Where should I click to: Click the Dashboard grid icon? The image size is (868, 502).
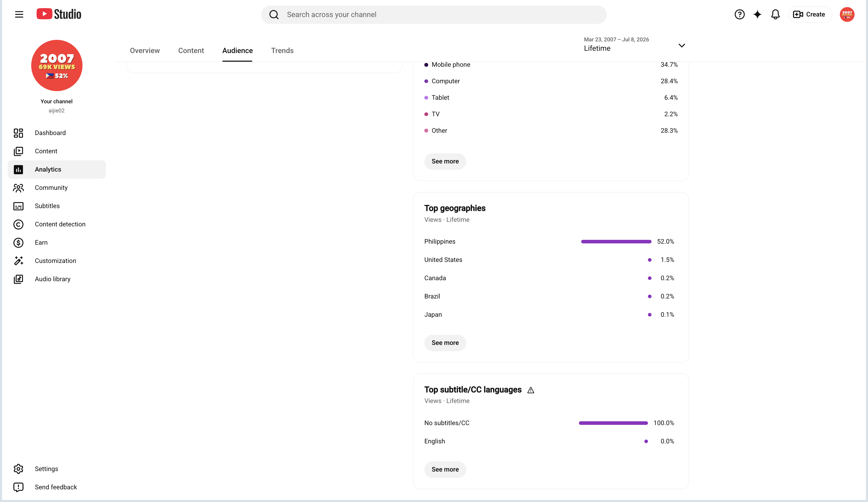(x=18, y=133)
